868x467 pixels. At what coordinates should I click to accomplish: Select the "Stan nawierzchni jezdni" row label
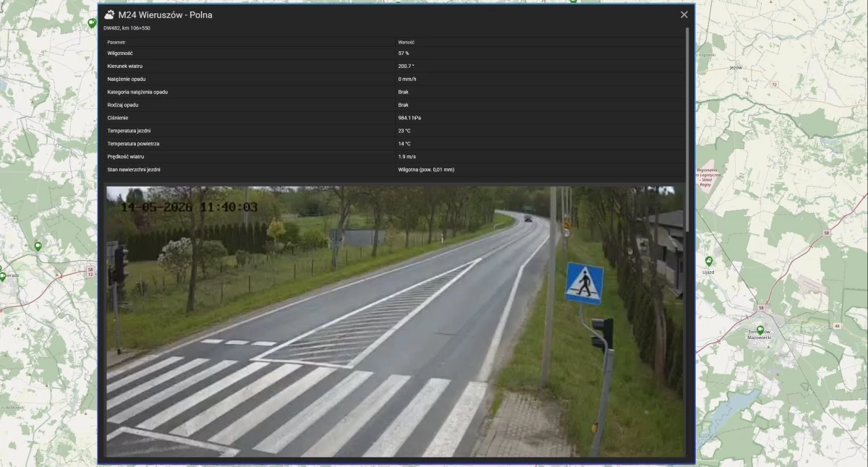point(134,169)
